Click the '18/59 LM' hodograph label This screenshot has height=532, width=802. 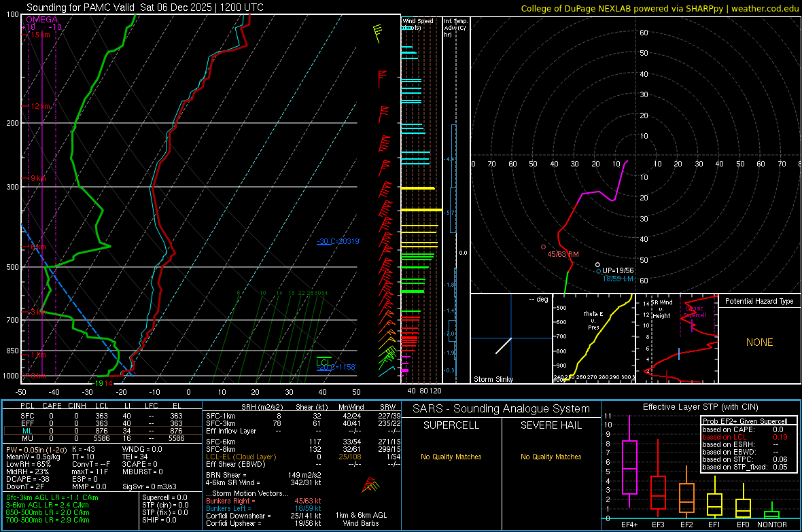[x=618, y=279]
